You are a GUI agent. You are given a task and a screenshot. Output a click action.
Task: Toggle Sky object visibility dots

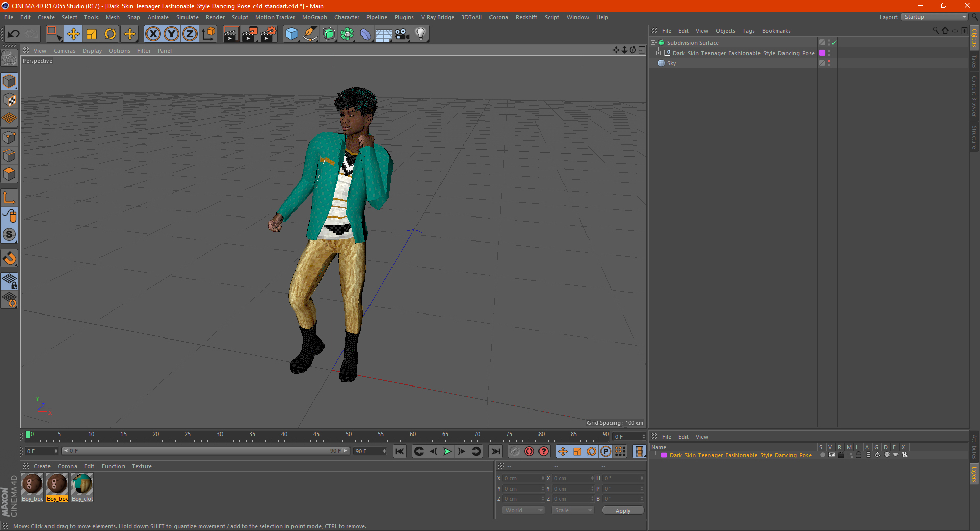tap(829, 63)
